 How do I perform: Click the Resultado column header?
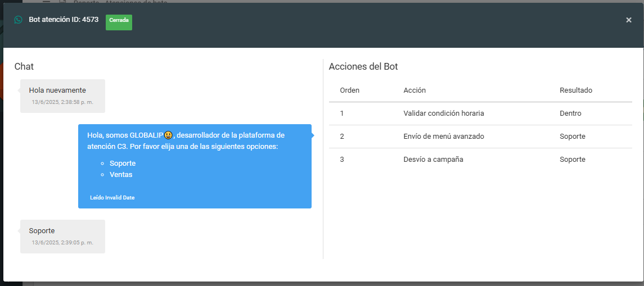(575, 90)
